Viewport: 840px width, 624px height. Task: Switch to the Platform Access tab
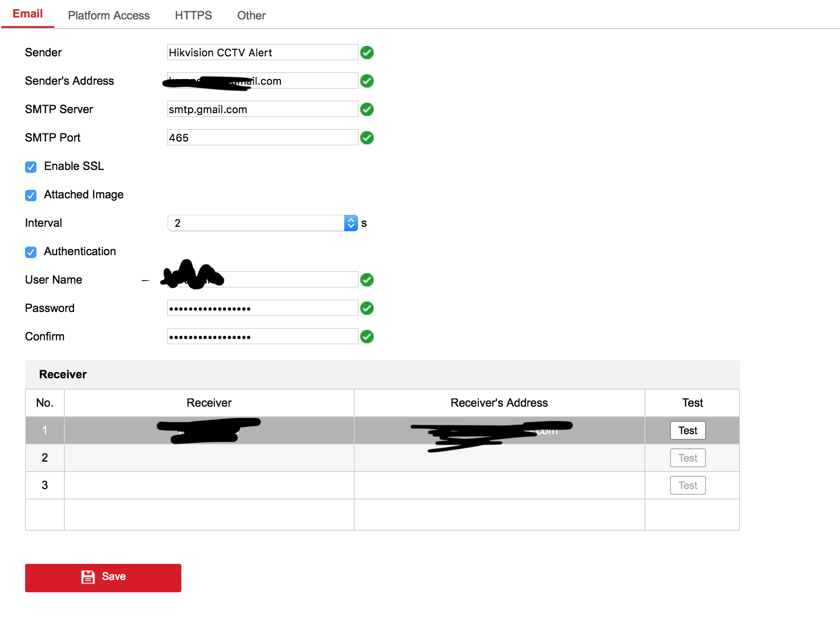click(108, 16)
